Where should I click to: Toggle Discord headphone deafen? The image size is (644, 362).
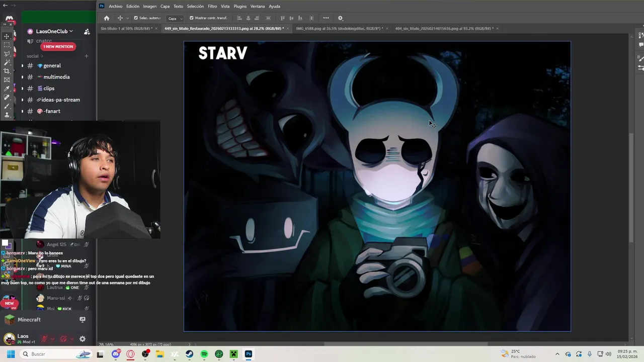coord(63,339)
